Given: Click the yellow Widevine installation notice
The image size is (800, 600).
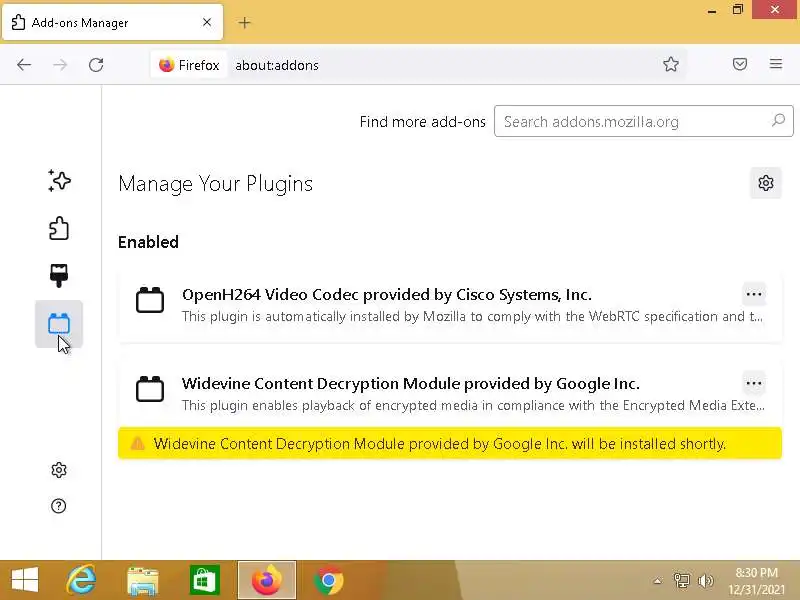Looking at the screenshot, I should (449, 443).
